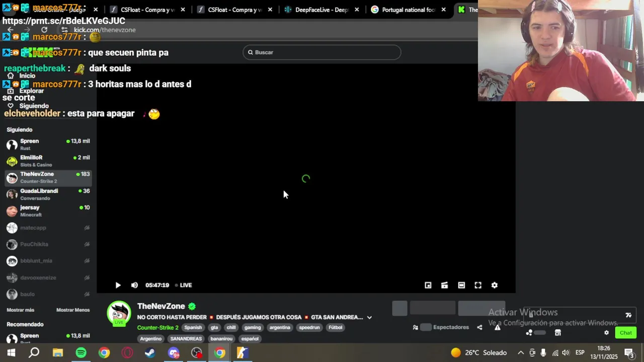This screenshot has width=644, height=362.
Task: Select the gaming tag
Action: (253, 327)
